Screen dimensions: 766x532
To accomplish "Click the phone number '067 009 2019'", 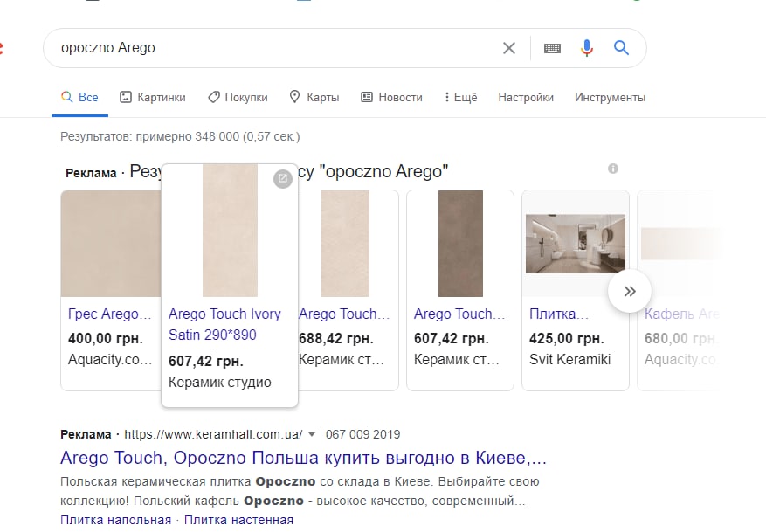I will 363,434.
